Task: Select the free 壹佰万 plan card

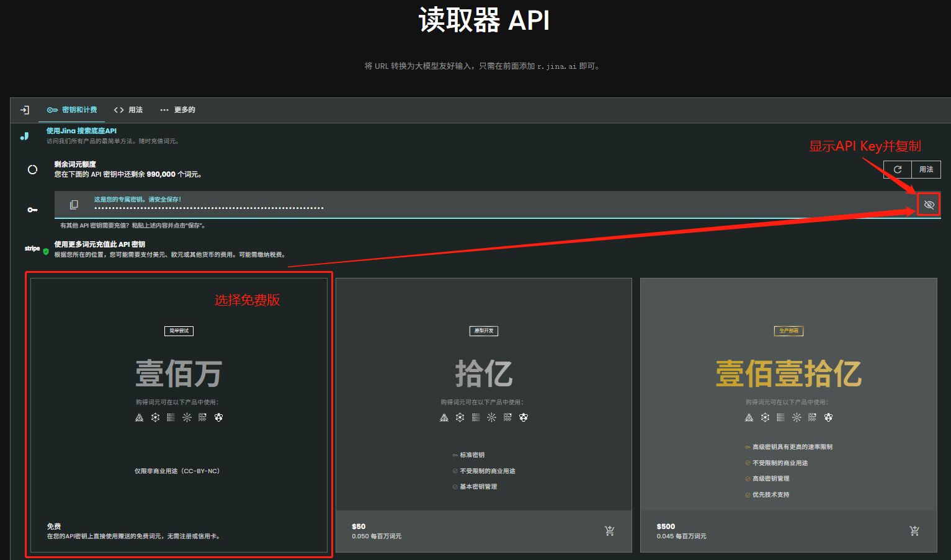Action: point(179,415)
